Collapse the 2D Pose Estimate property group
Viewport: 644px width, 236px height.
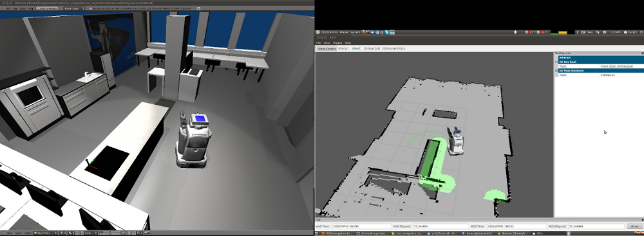point(557,71)
